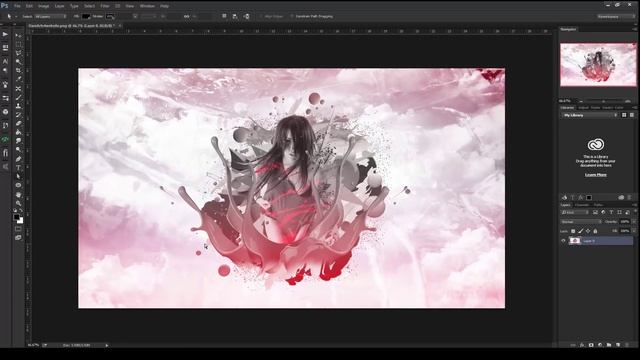Select the Brush tool
This screenshot has width=640, height=360.
point(18,97)
